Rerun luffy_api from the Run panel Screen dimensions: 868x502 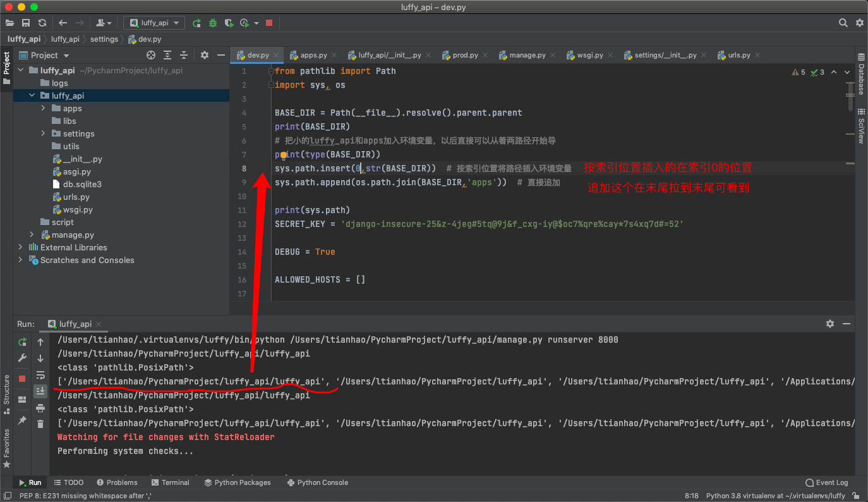tap(22, 342)
